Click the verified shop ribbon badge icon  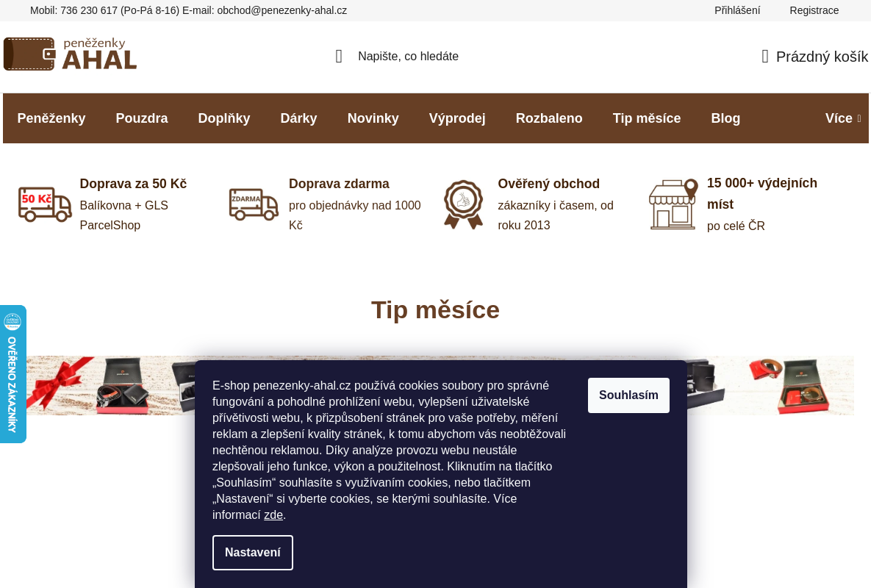coord(463,204)
